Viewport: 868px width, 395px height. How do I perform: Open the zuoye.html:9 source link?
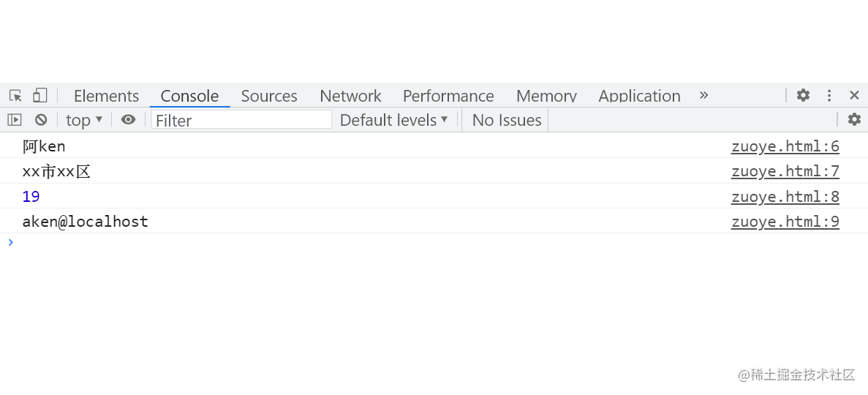pyautogui.click(x=785, y=222)
